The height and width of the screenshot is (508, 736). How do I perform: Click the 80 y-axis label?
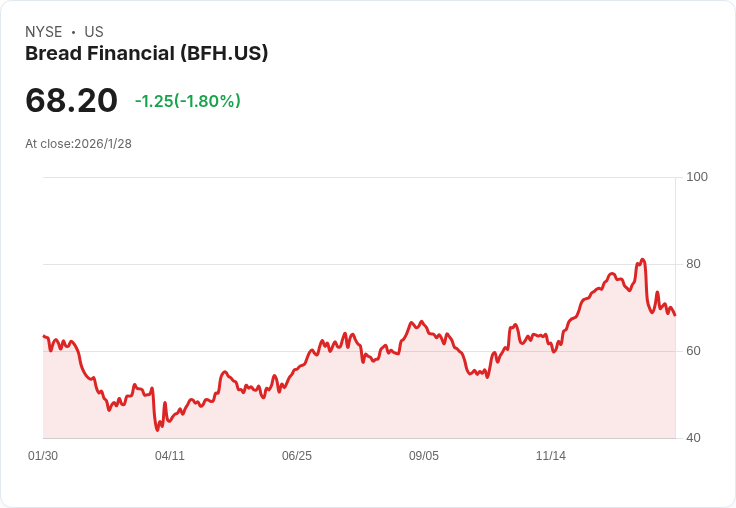[x=693, y=264]
